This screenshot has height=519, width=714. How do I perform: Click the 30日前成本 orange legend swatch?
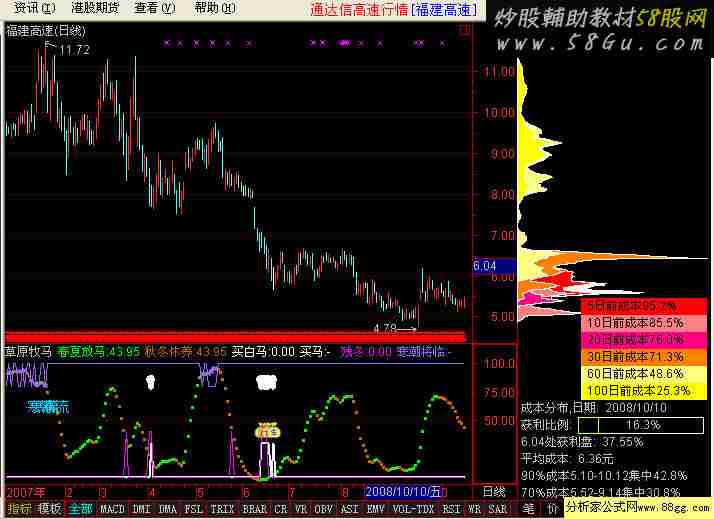[x=635, y=356]
